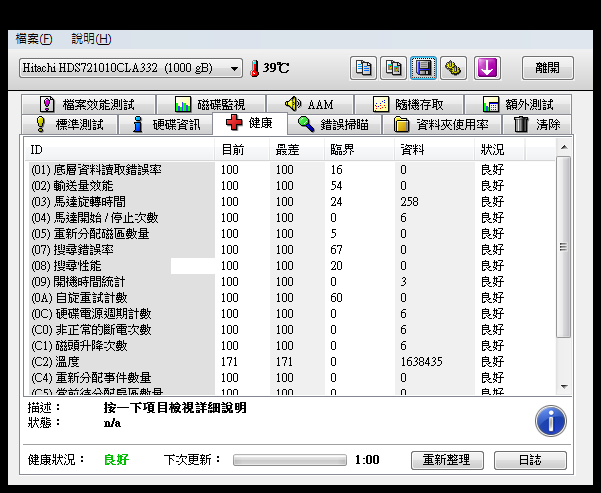The image size is (601, 493).
Task: Click the copy screenshot icon
Action: point(393,68)
